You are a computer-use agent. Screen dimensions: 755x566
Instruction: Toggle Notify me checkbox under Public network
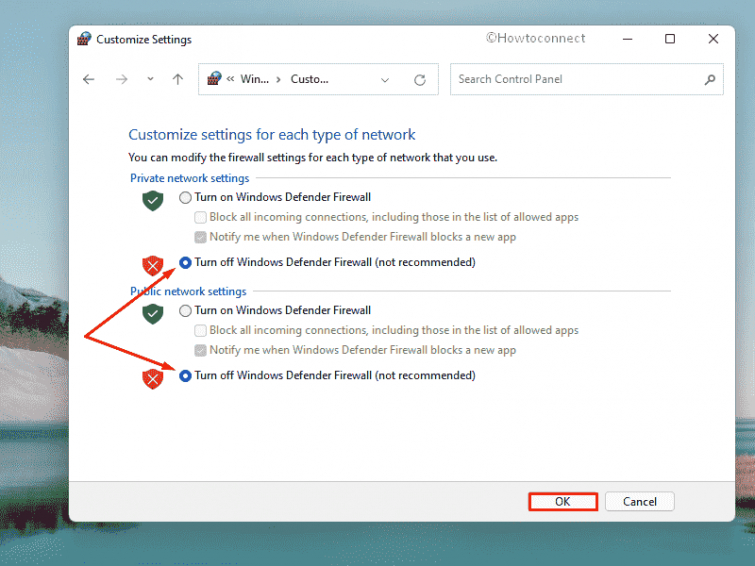click(200, 350)
